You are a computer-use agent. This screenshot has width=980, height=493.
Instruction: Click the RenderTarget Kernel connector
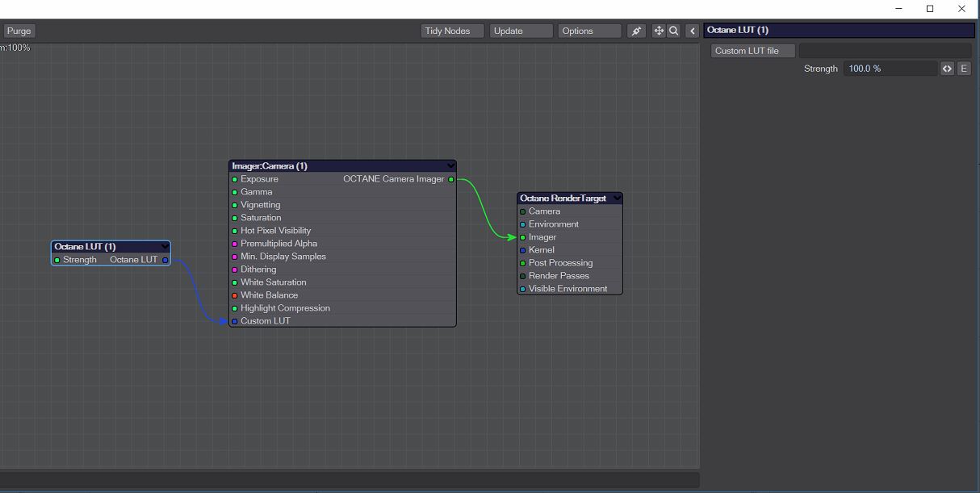(523, 250)
